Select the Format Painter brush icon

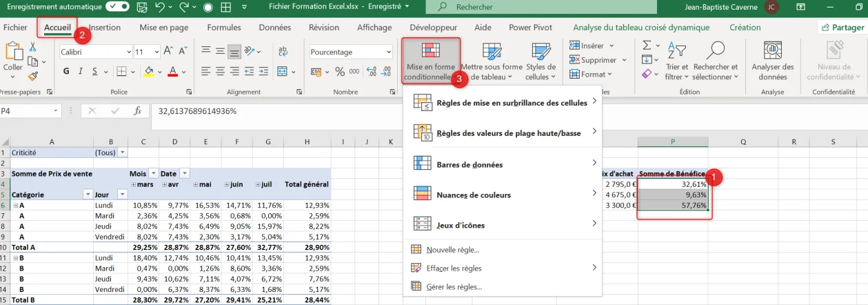pos(32,76)
